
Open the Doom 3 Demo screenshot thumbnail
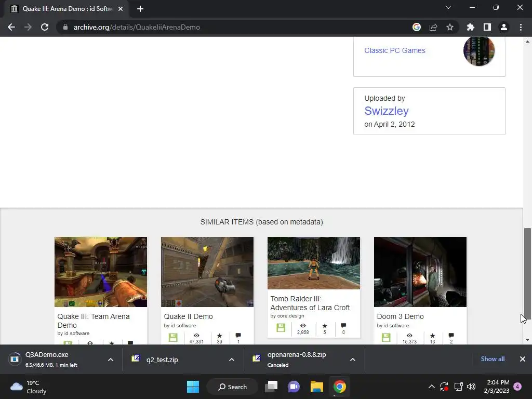(420, 272)
